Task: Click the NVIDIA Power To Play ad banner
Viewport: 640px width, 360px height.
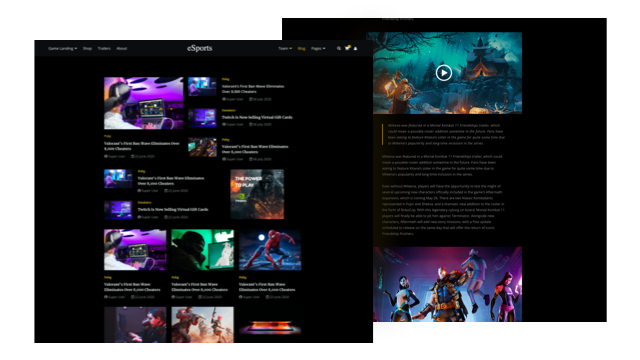Action: pyautogui.click(x=257, y=194)
